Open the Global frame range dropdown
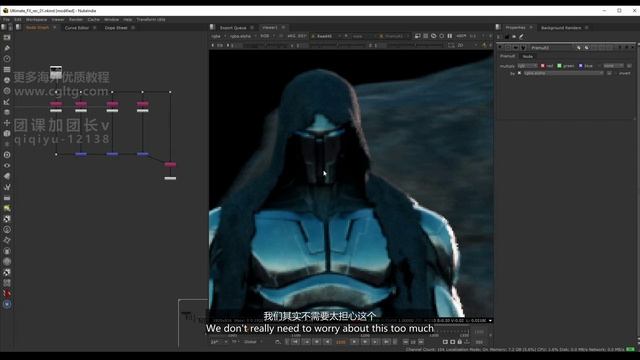 [253, 342]
